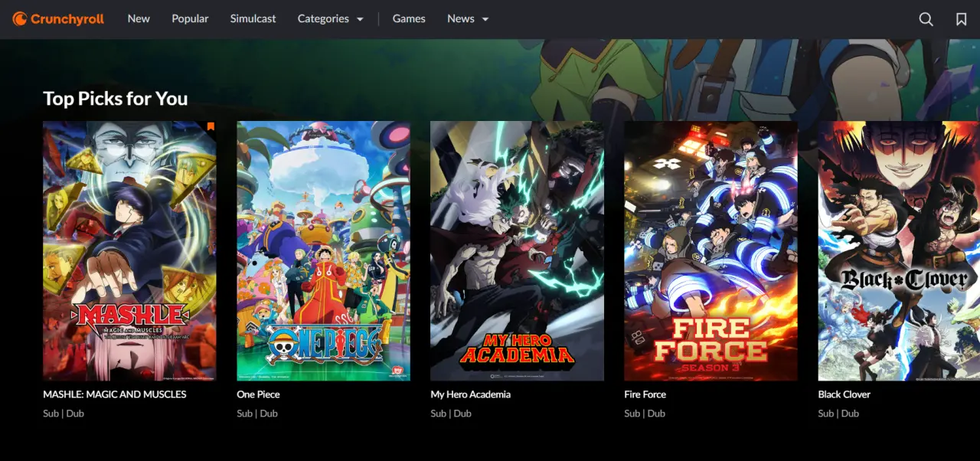Click Sub | Dub under My Hero Academia

[451, 414]
